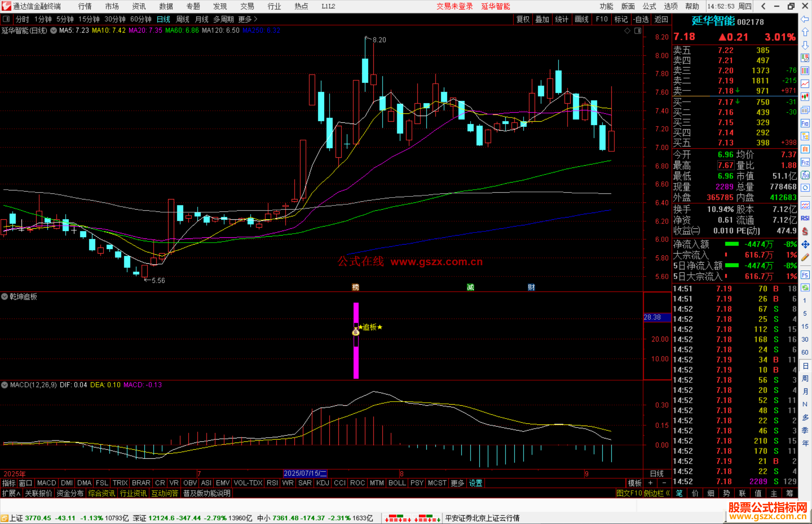Click the 财 marker icon below chart
This screenshot has width=812, height=524.
click(531, 287)
